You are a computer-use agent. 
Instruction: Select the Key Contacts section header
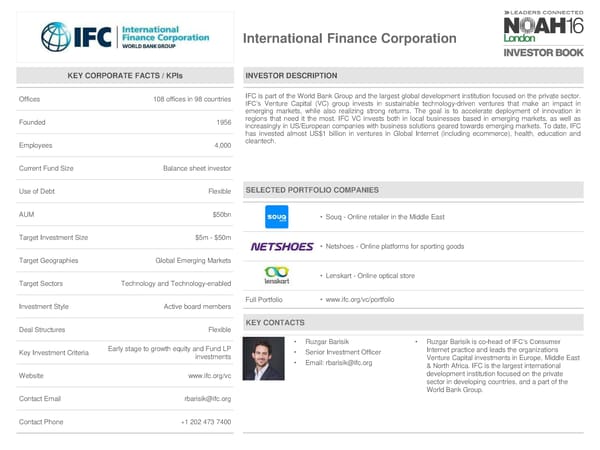pos(277,323)
